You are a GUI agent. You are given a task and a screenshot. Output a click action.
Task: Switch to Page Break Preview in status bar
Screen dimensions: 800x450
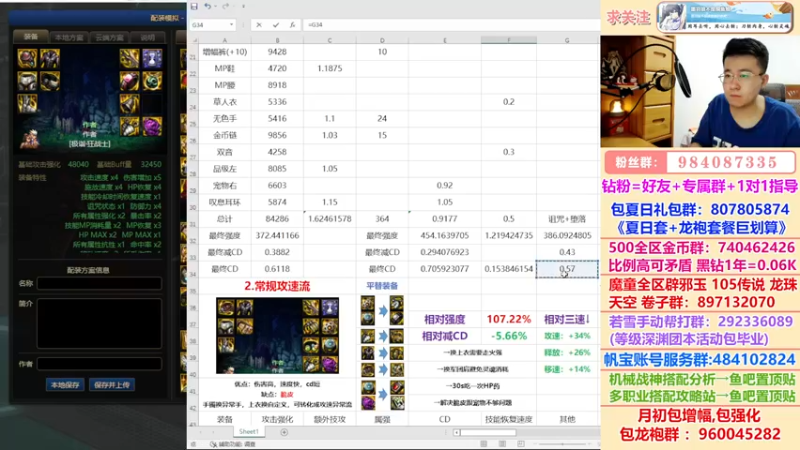tap(520, 444)
